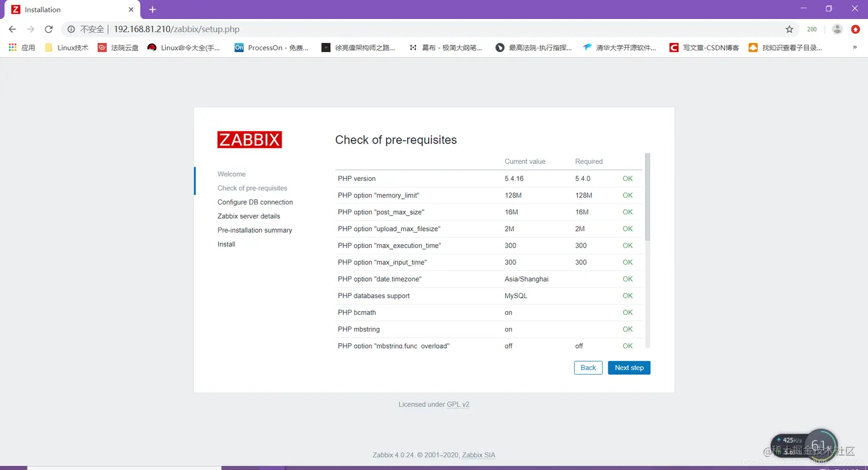Screen dimensions: 868x470
Task: Click the Check of pre-requisites heading
Action: (396, 140)
